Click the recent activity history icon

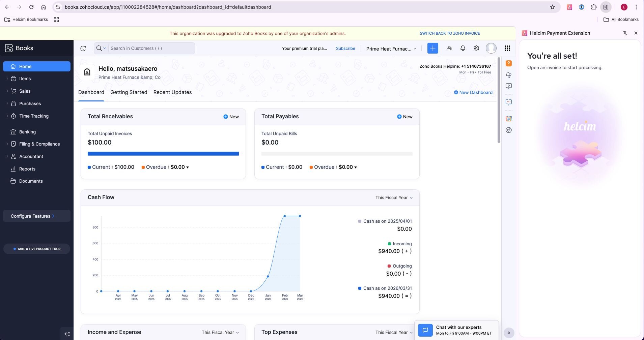(x=83, y=48)
